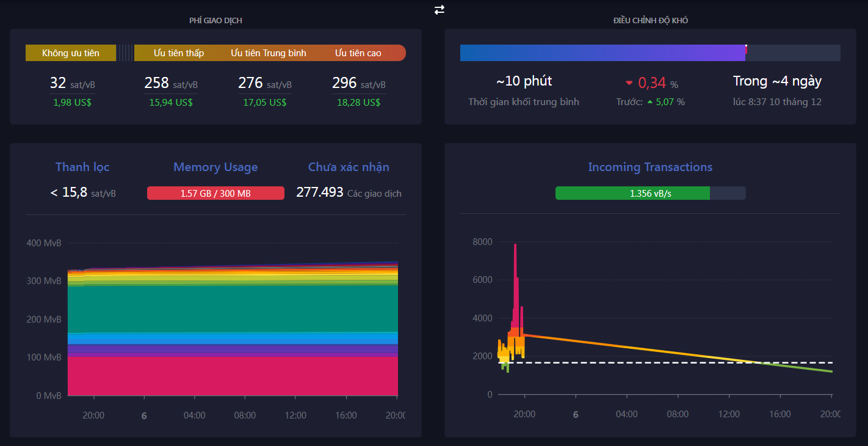Click the lúc 8:37 10 tháng 12 date
868x446 pixels.
(777, 102)
